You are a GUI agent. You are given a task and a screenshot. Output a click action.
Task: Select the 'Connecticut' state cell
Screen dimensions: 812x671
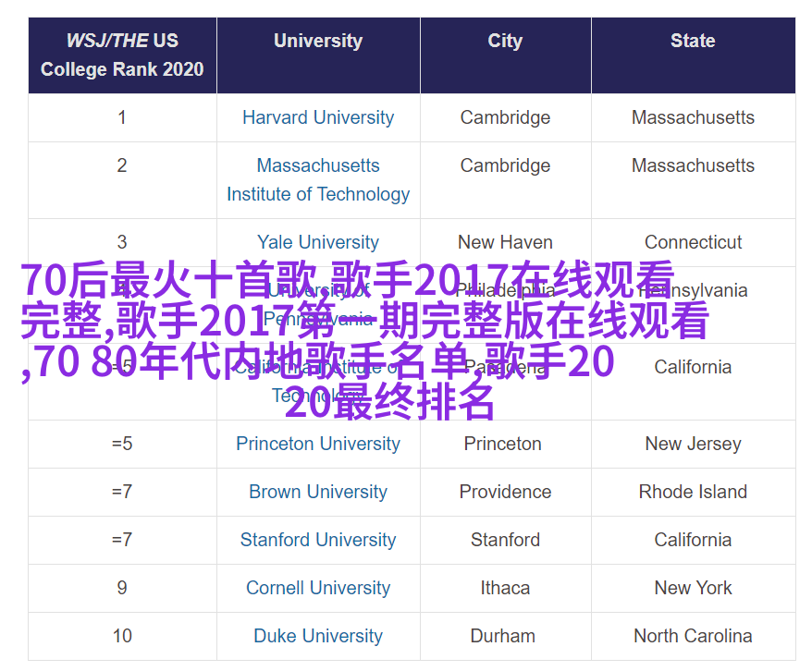point(693,242)
